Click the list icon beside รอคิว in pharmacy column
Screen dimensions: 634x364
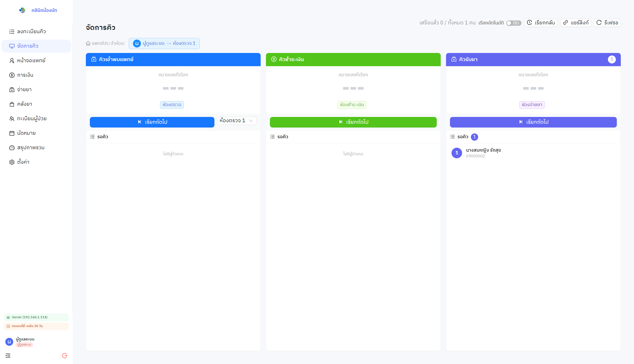coord(452,137)
